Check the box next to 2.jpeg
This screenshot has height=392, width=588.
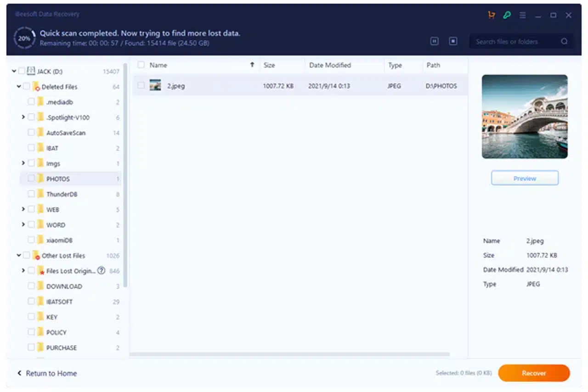click(x=141, y=85)
